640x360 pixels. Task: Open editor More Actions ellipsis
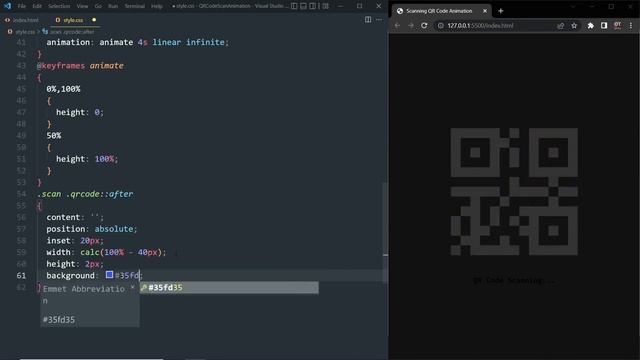click(379, 20)
